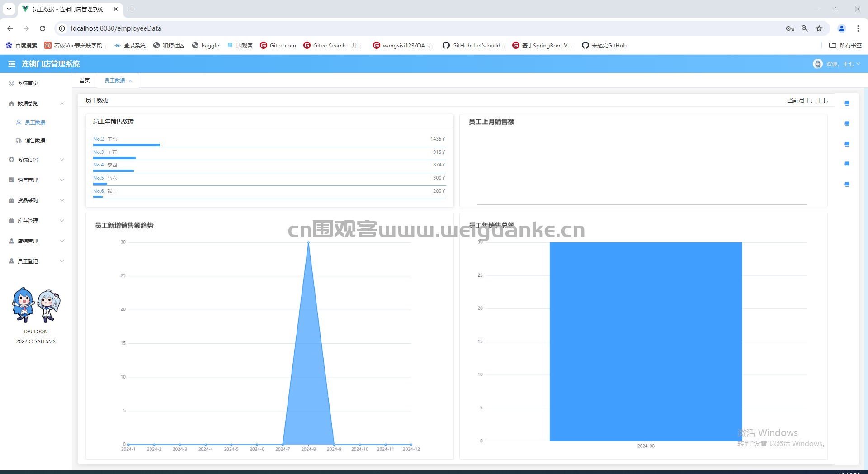Viewport: 868px width, 474px height.
Task: Toggle the sidebar collapse hamburger icon
Action: point(12,64)
